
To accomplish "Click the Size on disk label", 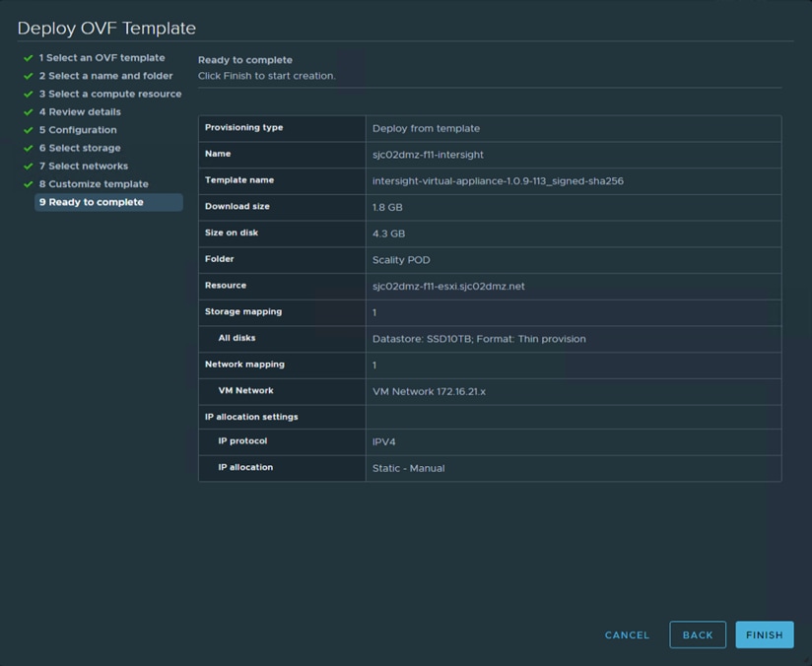I will click(232, 233).
